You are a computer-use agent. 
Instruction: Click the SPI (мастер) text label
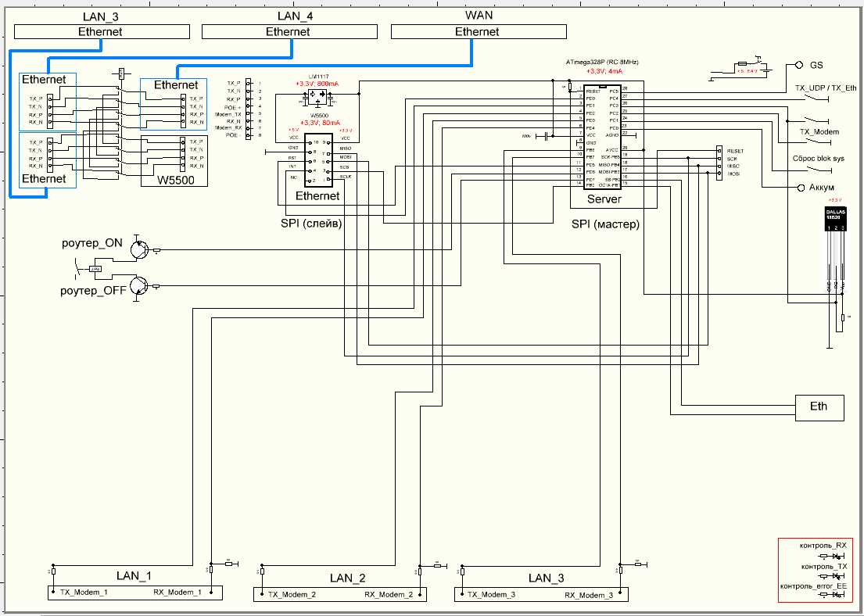point(604,224)
